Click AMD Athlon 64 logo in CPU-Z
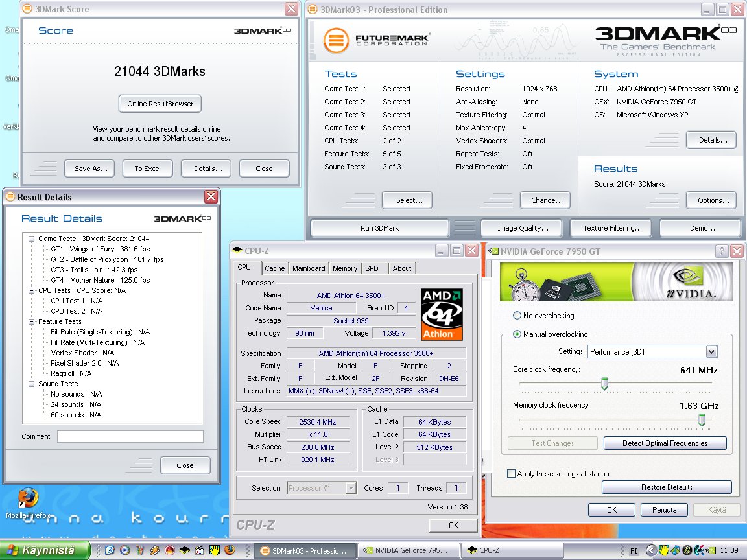The image size is (747, 560). [442, 314]
